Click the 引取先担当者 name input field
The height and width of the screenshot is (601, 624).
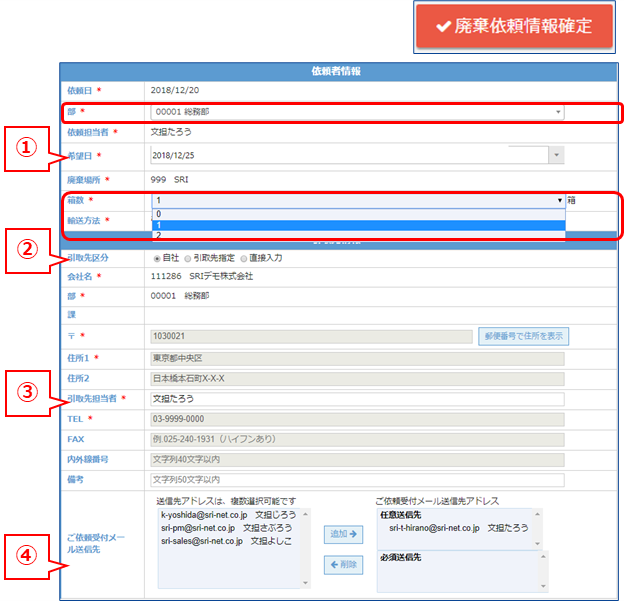(x=356, y=399)
